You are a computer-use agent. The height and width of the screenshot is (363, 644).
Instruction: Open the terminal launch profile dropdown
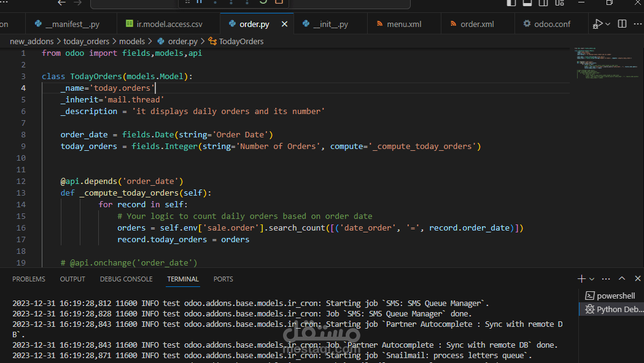[x=592, y=279]
